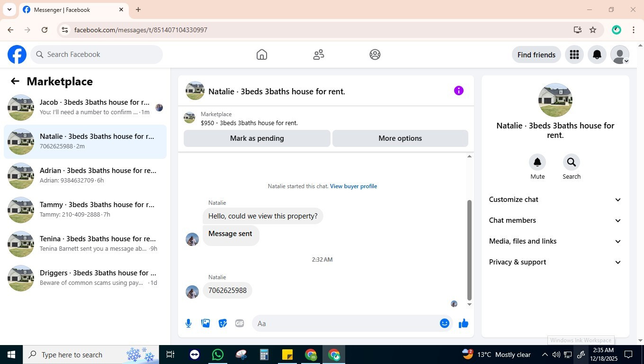Choose a GIF icon
This screenshot has width=644, height=364.
point(240,323)
